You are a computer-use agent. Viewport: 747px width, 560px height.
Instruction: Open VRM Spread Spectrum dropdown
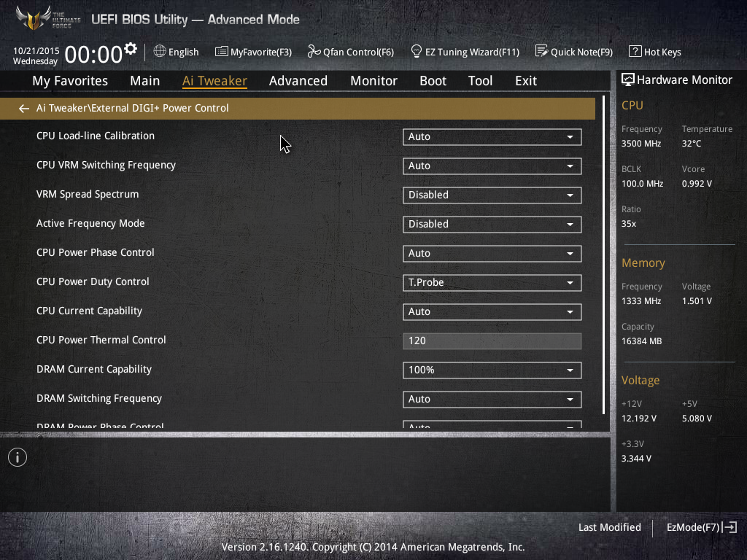coord(492,195)
